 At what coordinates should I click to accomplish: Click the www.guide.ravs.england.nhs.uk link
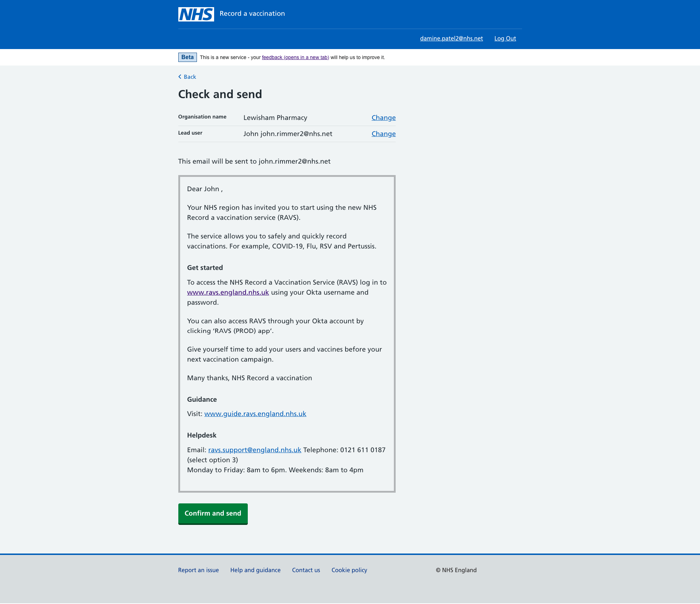point(255,414)
